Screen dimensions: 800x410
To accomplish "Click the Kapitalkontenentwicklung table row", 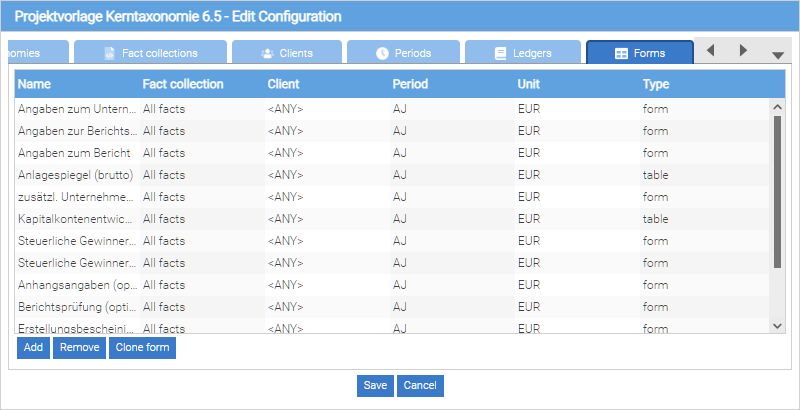I will tap(76, 219).
